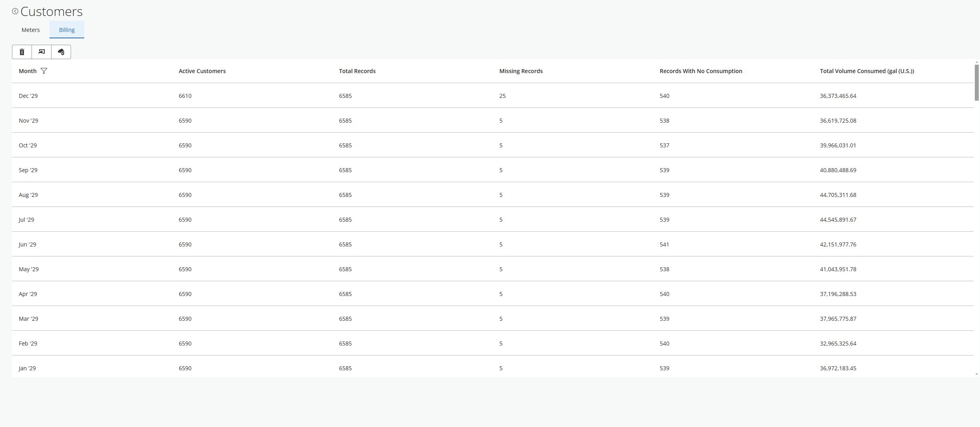Sort by Active Customers column header
980x427 pixels.
pyautogui.click(x=202, y=71)
